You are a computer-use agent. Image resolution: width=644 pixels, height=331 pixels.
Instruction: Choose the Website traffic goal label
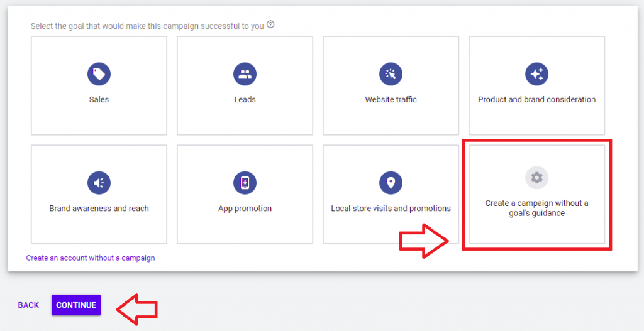(x=391, y=100)
